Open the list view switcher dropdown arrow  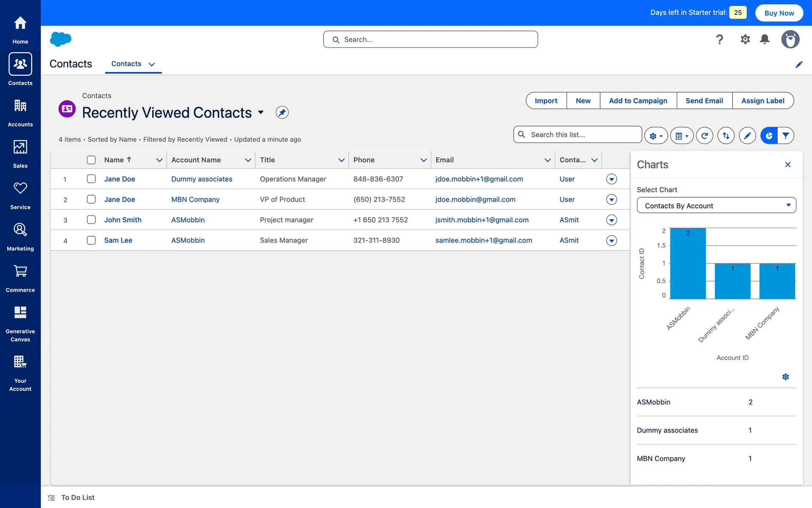pyautogui.click(x=261, y=113)
